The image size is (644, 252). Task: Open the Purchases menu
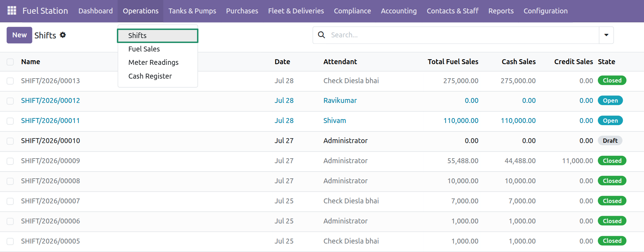point(242,11)
